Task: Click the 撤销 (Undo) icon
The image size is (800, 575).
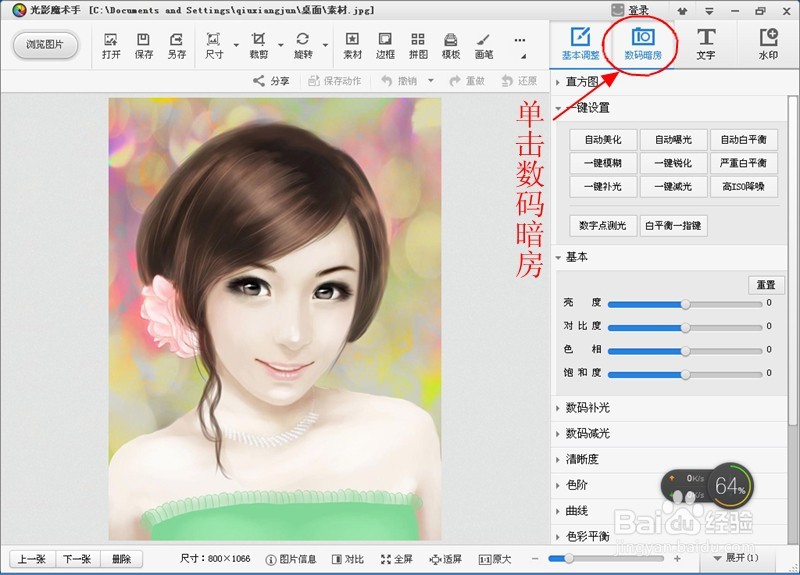Action: (399, 81)
